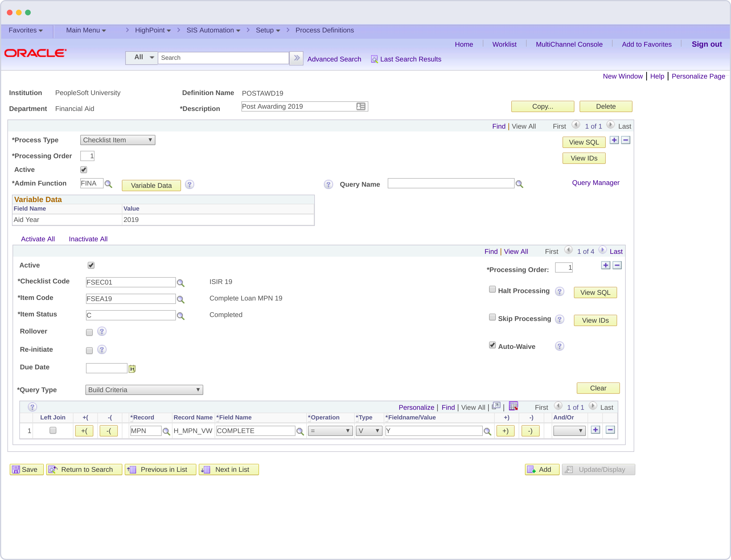Click the Copy... button
The width and height of the screenshot is (731, 560).
pos(543,106)
